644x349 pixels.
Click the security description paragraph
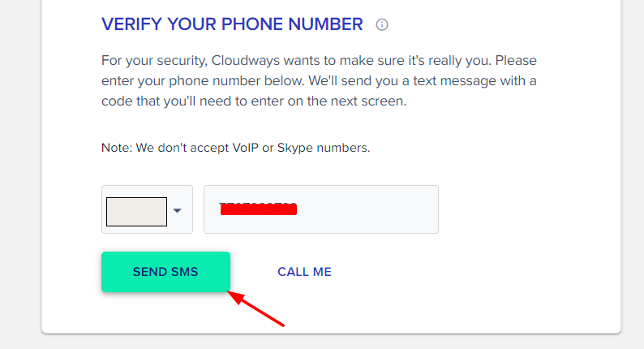[319, 81]
